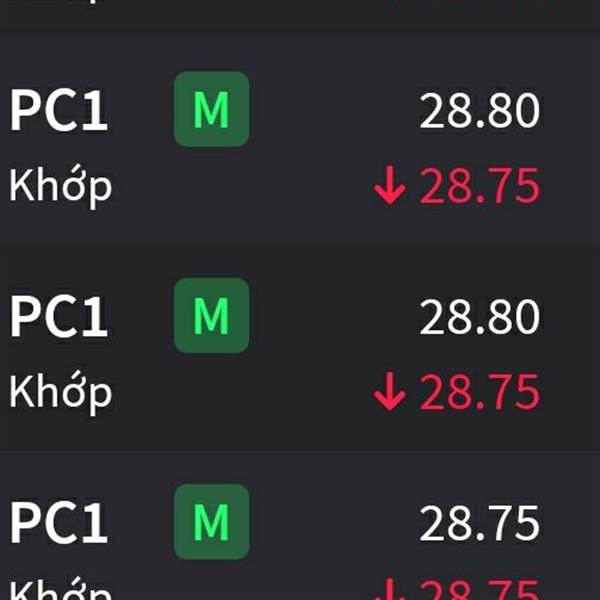Select the middle PC1 order card's empty area
Screen dimensions: 600x600
(300, 346)
